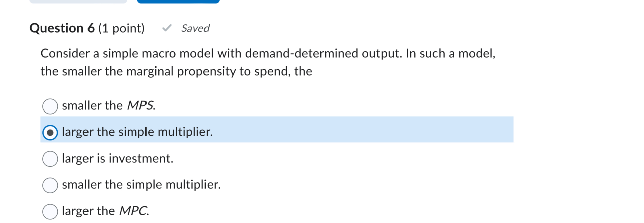Click the 'smaller the MPS' answer text
The height and width of the screenshot is (223, 644).
108,105
